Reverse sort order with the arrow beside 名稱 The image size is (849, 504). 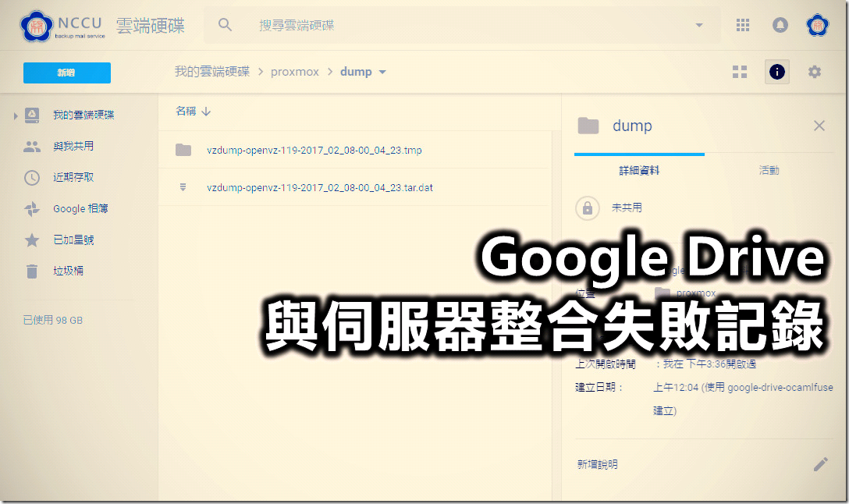pyautogui.click(x=206, y=112)
